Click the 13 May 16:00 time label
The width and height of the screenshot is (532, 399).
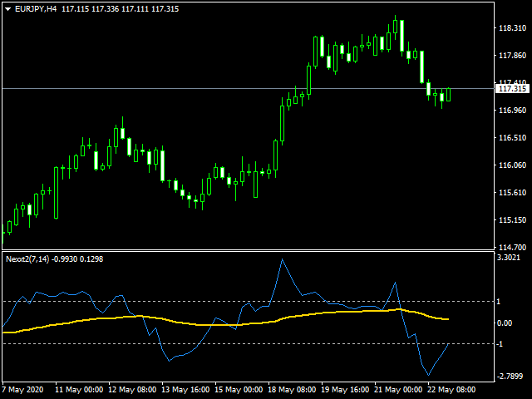coord(185,390)
